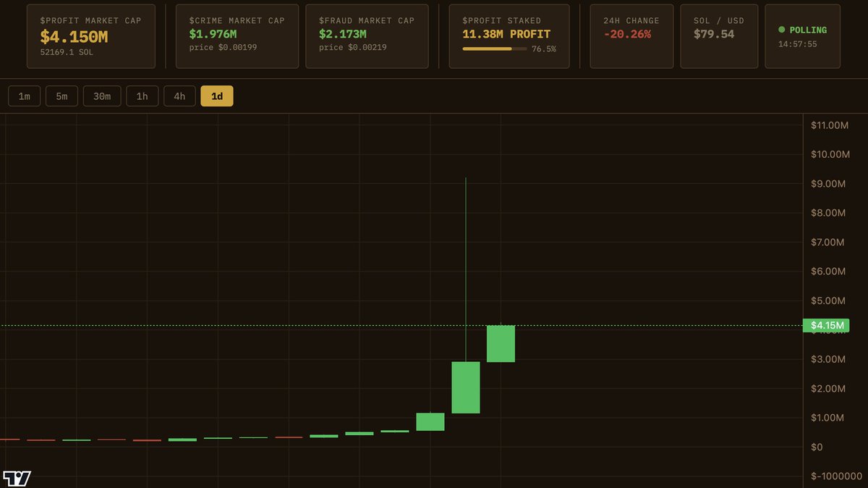Click the 14:57:55 timestamp
The width and height of the screenshot is (868, 488).
pos(798,44)
